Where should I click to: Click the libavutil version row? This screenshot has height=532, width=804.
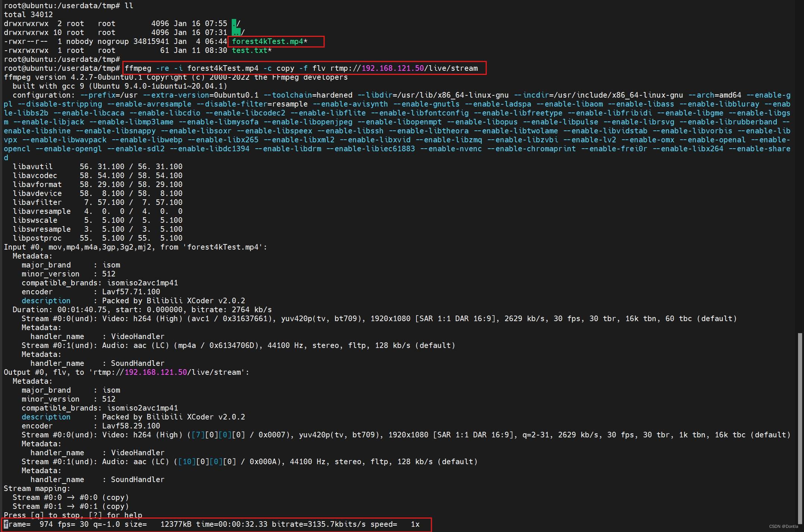[x=98, y=167]
